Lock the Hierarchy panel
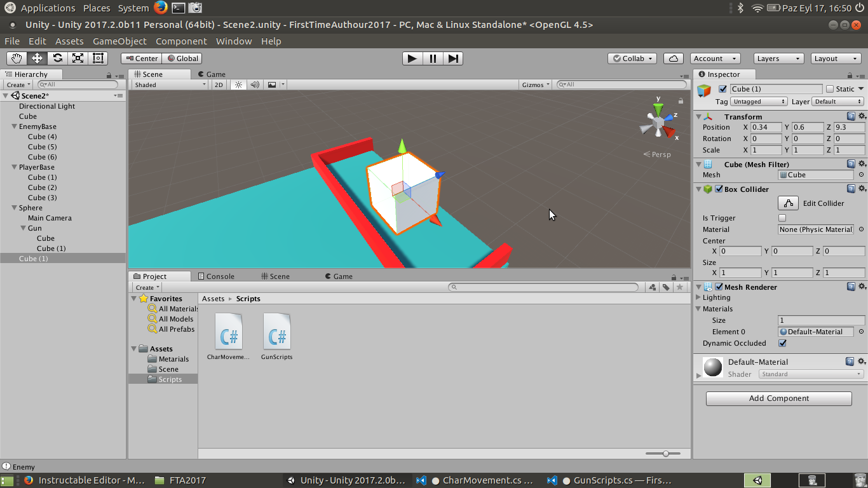The height and width of the screenshot is (488, 868). tap(109, 75)
